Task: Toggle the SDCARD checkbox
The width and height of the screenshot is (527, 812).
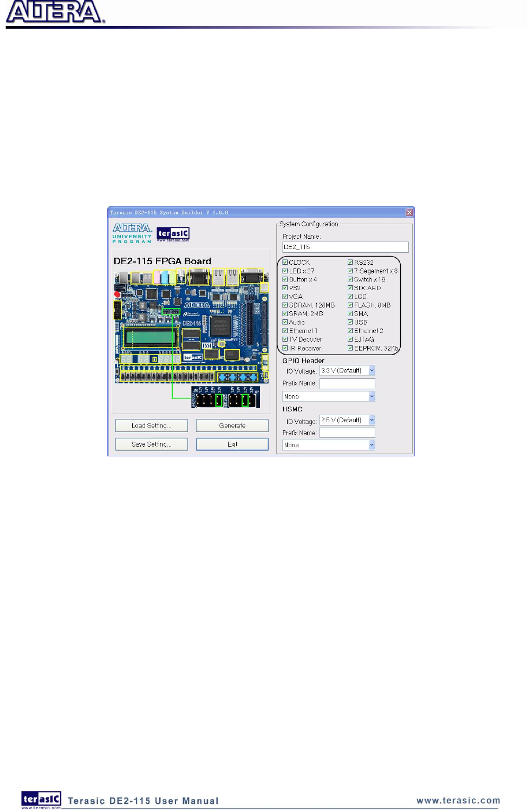Action: 350,288
